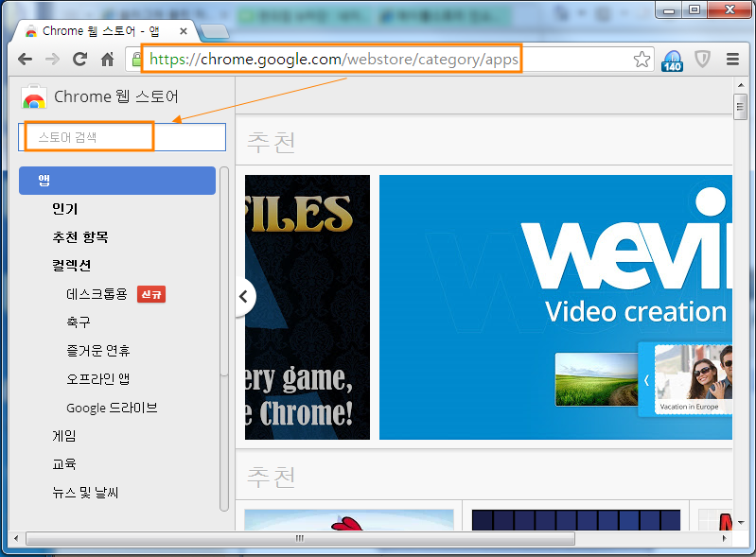756x557 pixels.
Task: Click the green SSL padlock icon
Action: (136, 60)
